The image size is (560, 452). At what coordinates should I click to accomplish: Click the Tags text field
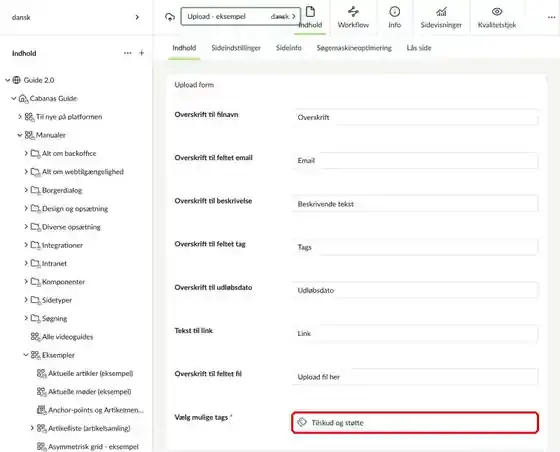click(415, 247)
